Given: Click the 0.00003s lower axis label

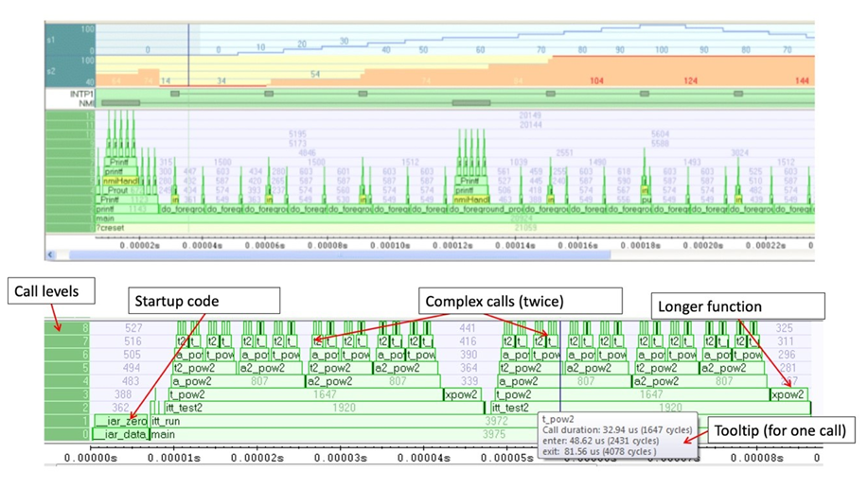Looking at the screenshot, I should click(x=341, y=458).
